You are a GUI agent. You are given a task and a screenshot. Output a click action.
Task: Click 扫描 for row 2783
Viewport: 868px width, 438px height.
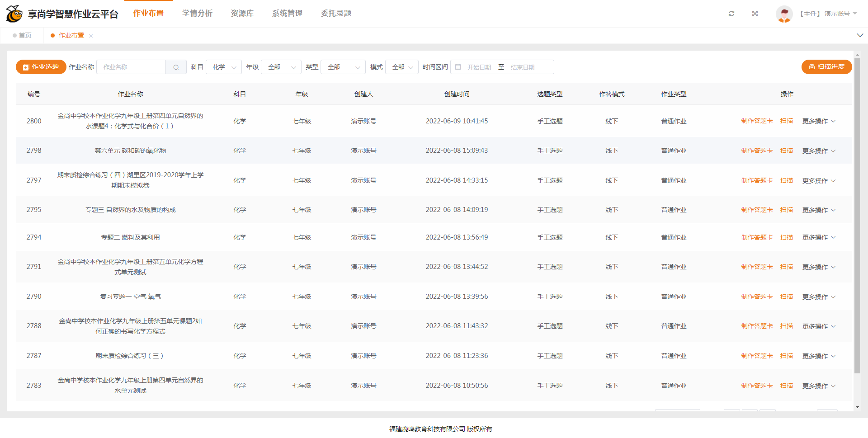(x=787, y=386)
